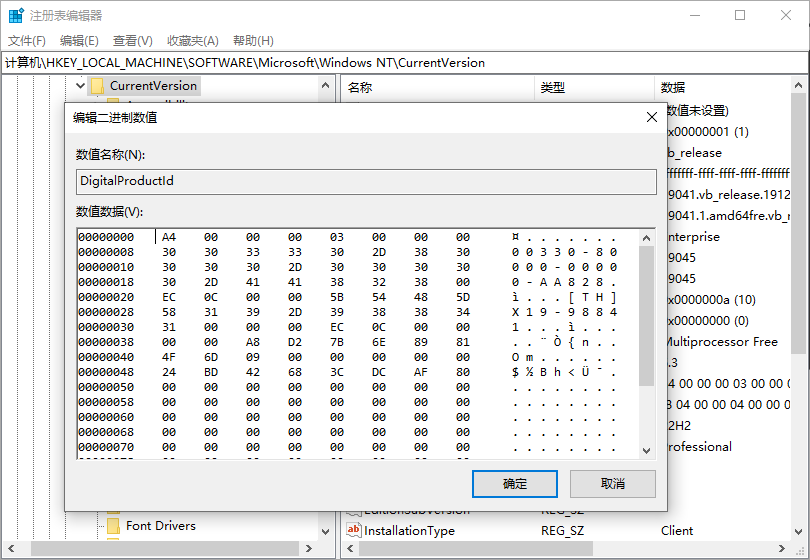The height and width of the screenshot is (560, 810).
Task: Click the InstallationType string value icon
Action: coord(354,530)
